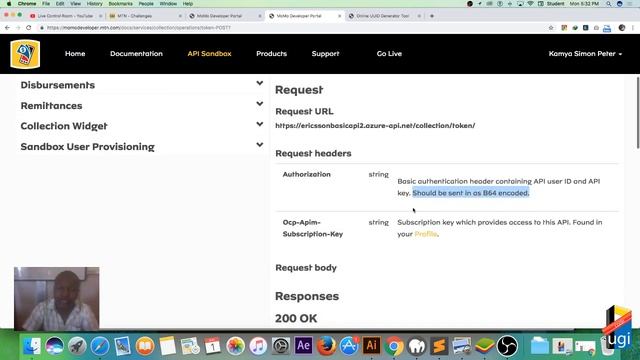This screenshot has width=640, height=360.
Task: Close the active MoMo Developer Portal tab
Action: click(x=339, y=16)
